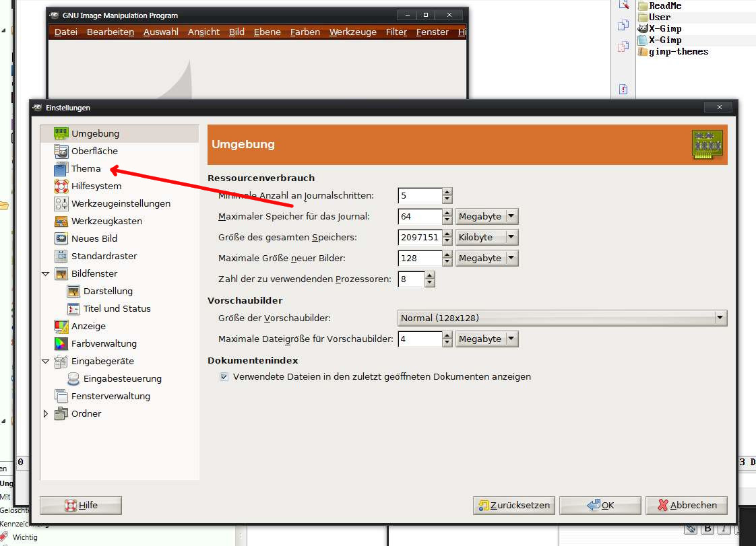Open the Filter menu in GIMP
The width and height of the screenshot is (756, 546).
396,32
